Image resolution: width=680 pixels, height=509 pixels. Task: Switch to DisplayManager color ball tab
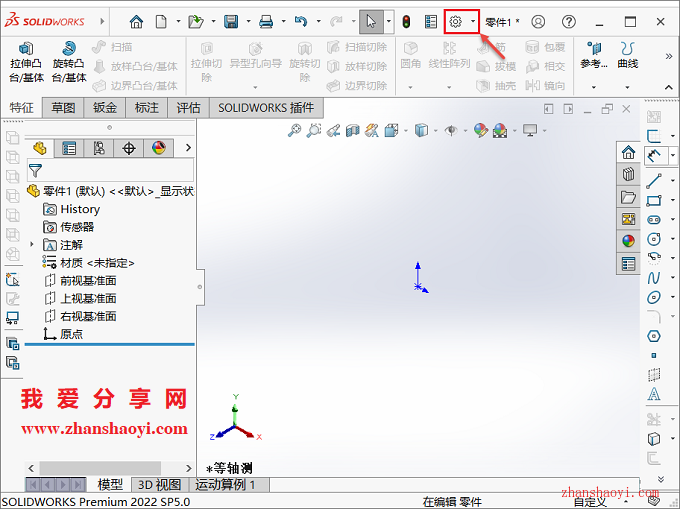159,148
